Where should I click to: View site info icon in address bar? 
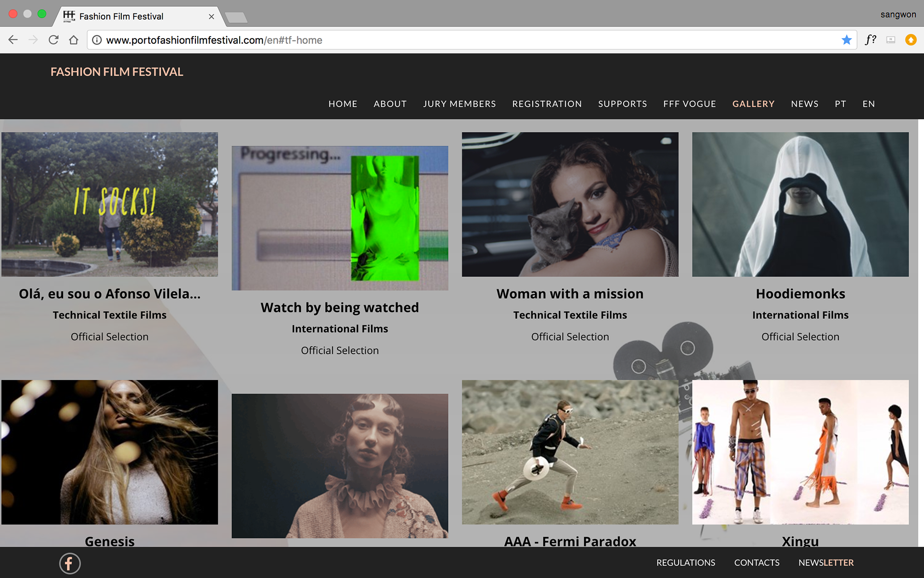pyautogui.click(x=97, y=40)
